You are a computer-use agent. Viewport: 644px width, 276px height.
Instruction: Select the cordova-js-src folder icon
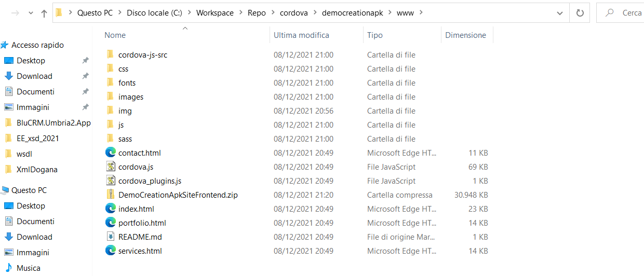point(110,54)
